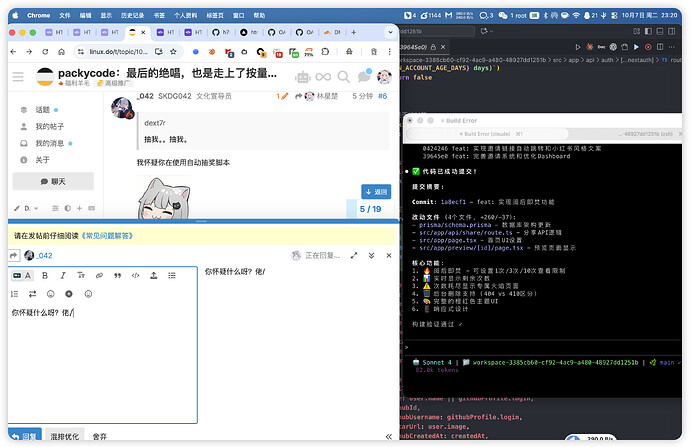The image size is (690, 447).
Task: Select the 我的帖子 sidebar item
Action: click(x=49, y=126)
